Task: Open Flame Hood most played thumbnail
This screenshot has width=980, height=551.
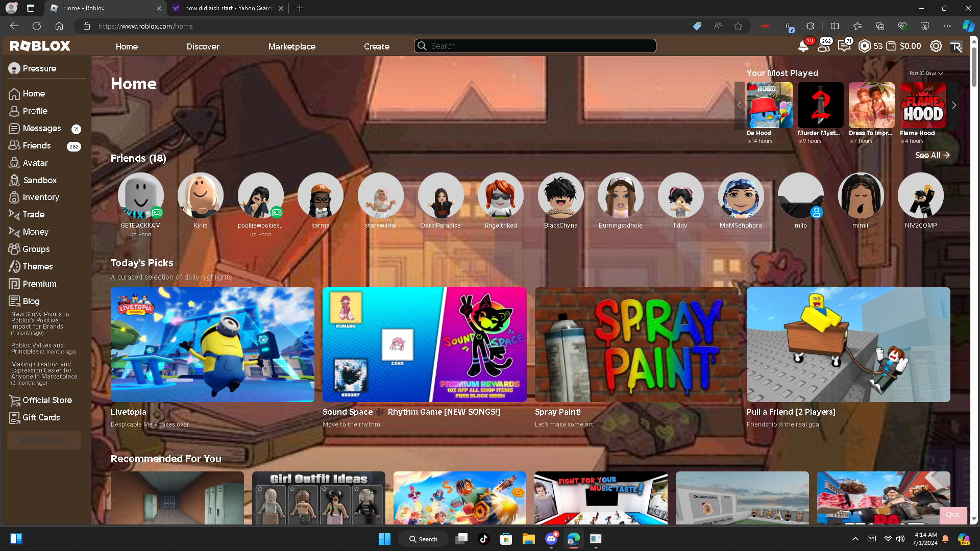Action: click(923, 105)
